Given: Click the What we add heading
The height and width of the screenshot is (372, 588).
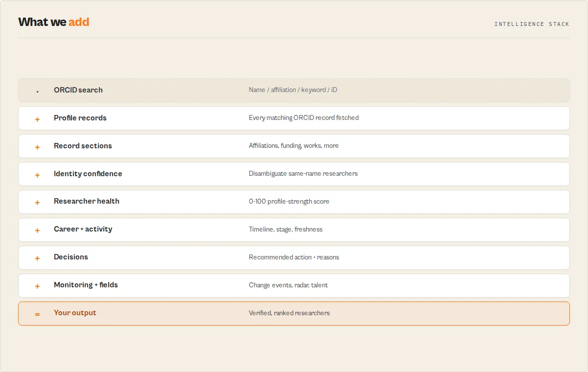Looking at the screenshot, I should pyautogui.click(x=54, y=22).
